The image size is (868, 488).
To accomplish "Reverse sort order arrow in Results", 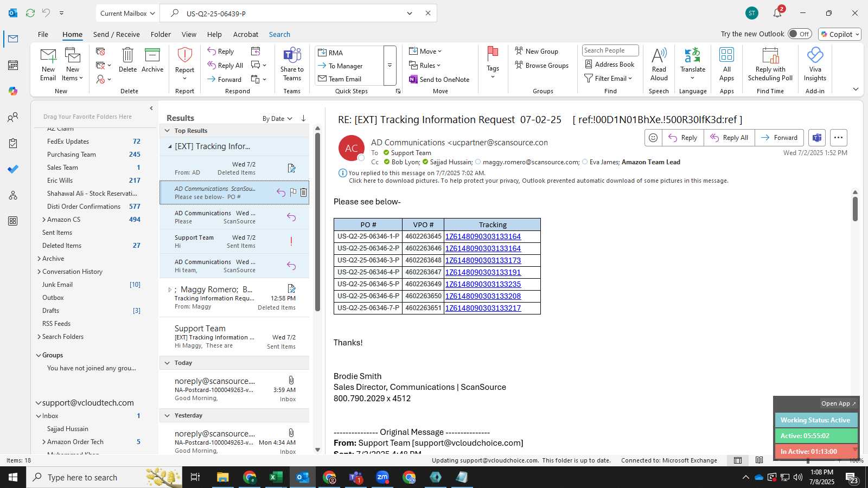I will click(303, 118).
